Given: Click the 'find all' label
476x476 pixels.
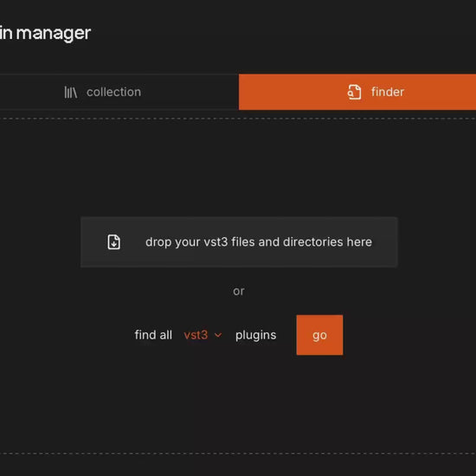Looking at the screenshot, I should [x=153, y=335].
